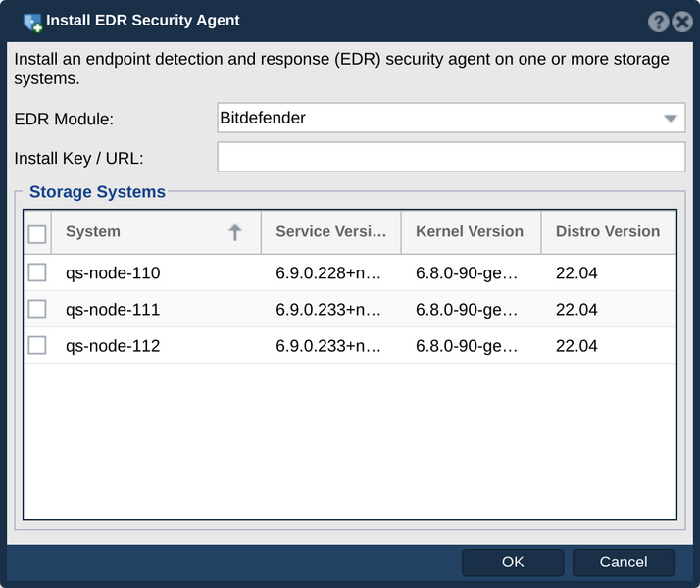The width and height of the screenshot is (700, 588).
Task: Sort by Distro Version column header
Action: click(x=609, y=232)
